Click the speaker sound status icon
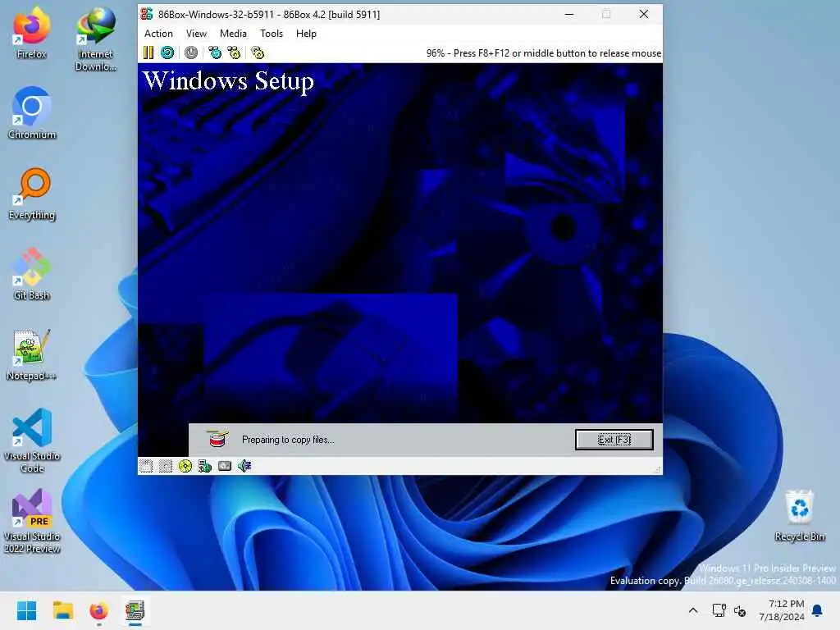The width and height of the screenshot is (840, 630). 244,466
